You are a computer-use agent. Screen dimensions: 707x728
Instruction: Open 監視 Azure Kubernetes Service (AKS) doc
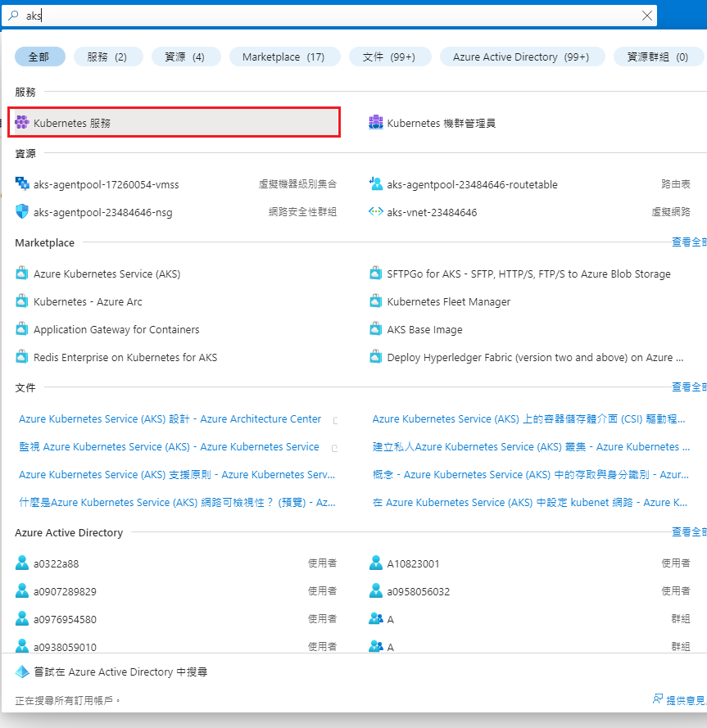pyautogui.click(x=169, y=446)
